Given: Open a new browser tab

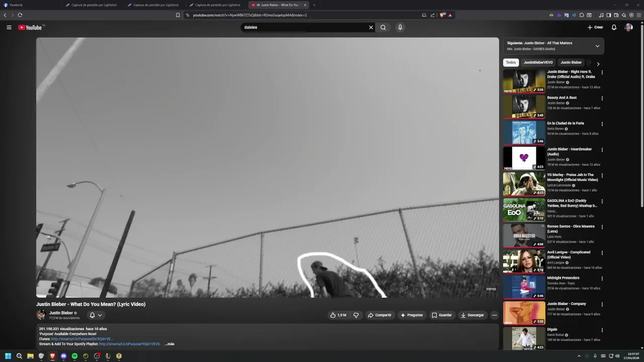Looking at the screenshot, I should coord(314,5).
